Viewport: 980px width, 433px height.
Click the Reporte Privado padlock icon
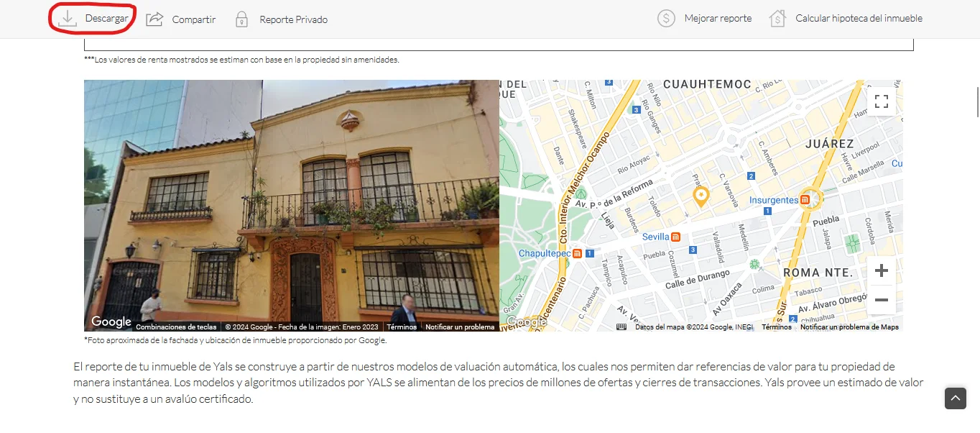coord(242,19)
